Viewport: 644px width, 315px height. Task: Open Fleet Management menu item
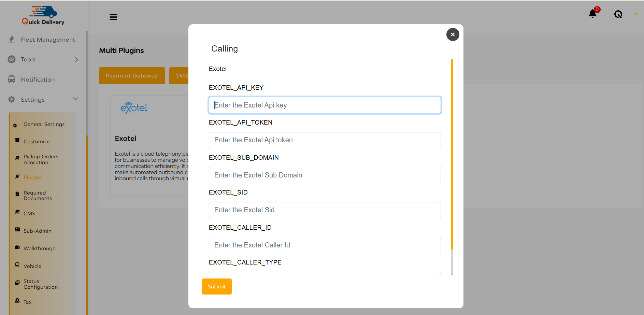pyautogui.click(x=48, y=40)
